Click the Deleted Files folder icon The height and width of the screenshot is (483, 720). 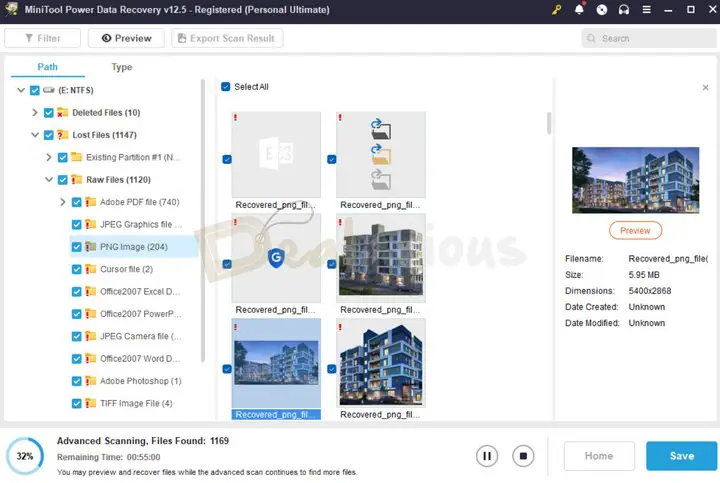coord(63,113)
